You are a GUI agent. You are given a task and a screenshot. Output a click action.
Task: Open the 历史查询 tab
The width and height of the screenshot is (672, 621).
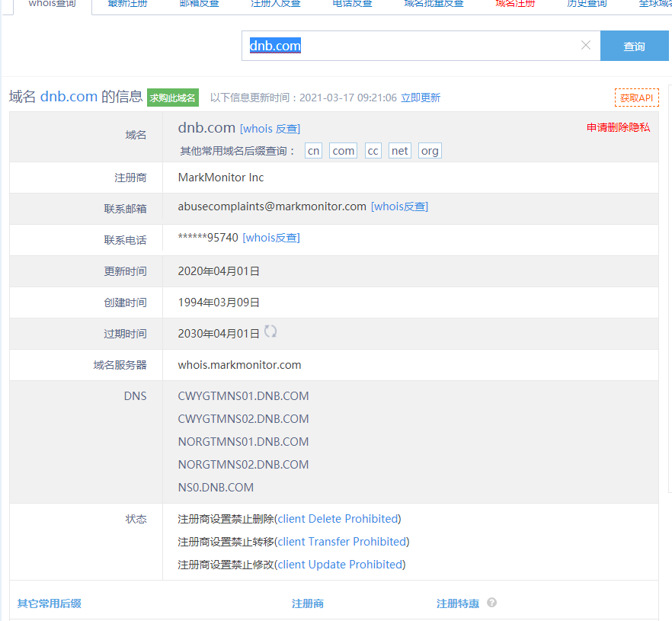[587, 4]
